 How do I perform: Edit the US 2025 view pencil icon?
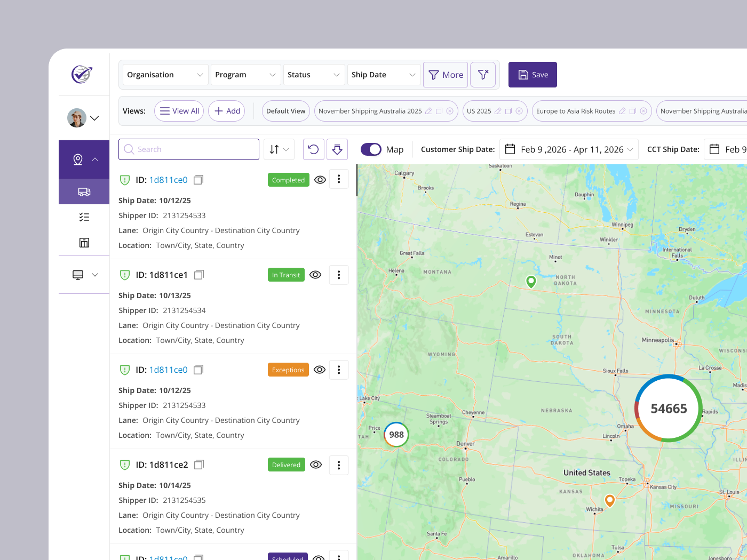498,111
